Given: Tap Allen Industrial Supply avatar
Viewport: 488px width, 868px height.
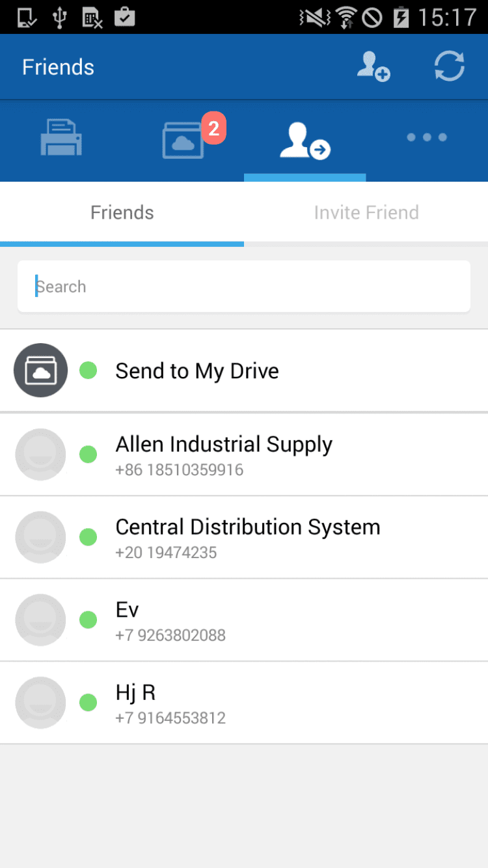Looking at the screenshot, I should [40, 455].
